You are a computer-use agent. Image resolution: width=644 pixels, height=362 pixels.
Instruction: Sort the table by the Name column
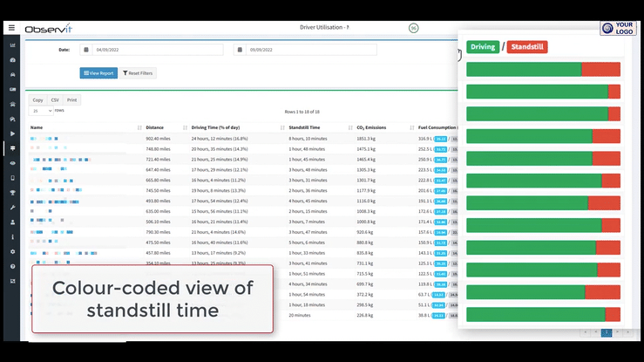point(85,127)
